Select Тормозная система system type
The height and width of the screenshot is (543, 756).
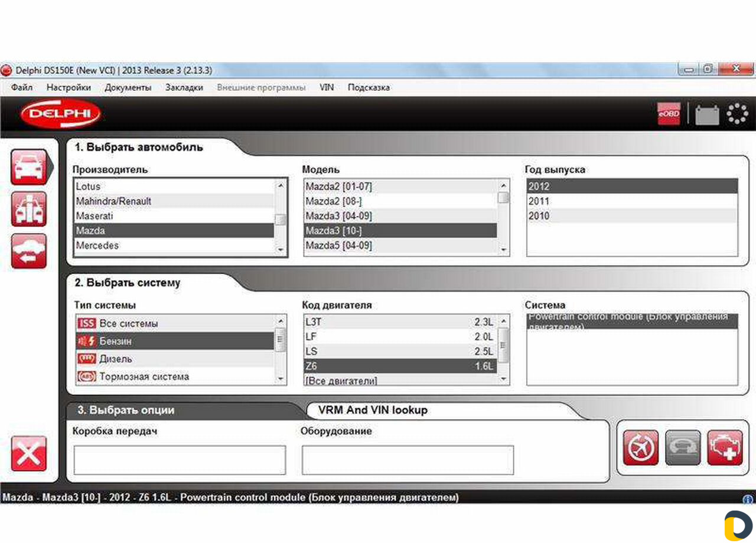point(175,376)
